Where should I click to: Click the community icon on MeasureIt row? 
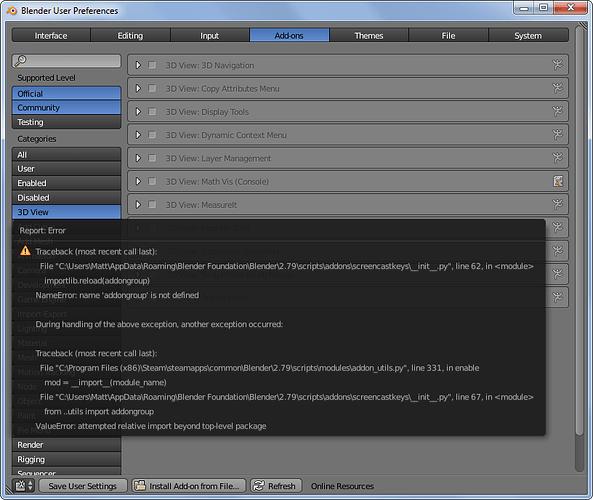point(557,204)
